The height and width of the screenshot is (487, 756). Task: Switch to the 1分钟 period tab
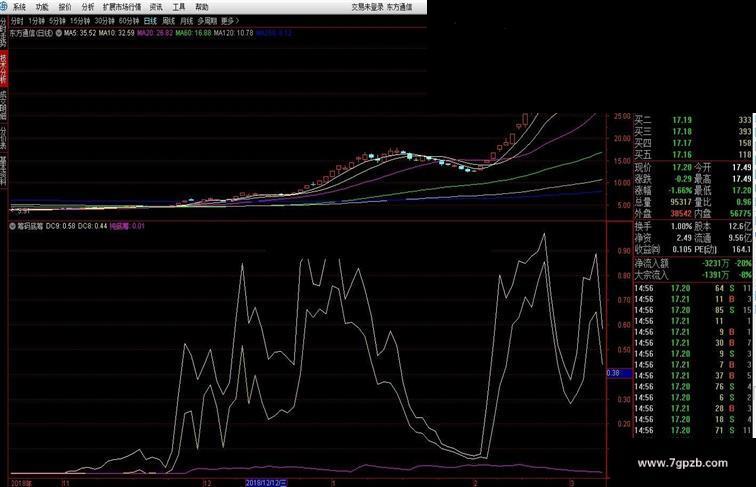coord(37,21)
